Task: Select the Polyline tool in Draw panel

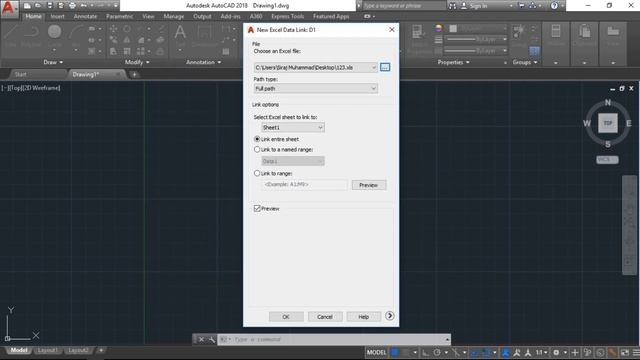Action: (x=31, y=35)
